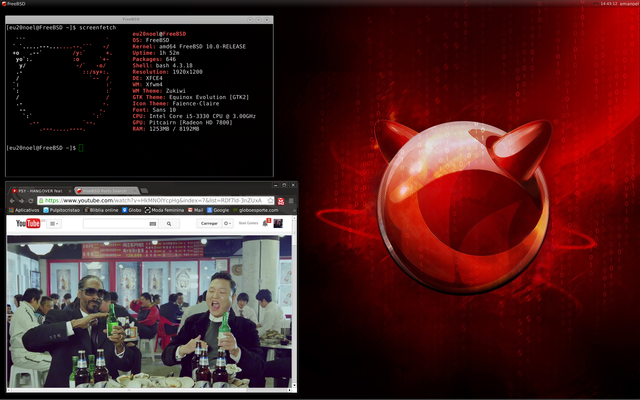Click the YouTube profile avatar
The width and height of the screenshot is (640, 400).
pos(278,223)
